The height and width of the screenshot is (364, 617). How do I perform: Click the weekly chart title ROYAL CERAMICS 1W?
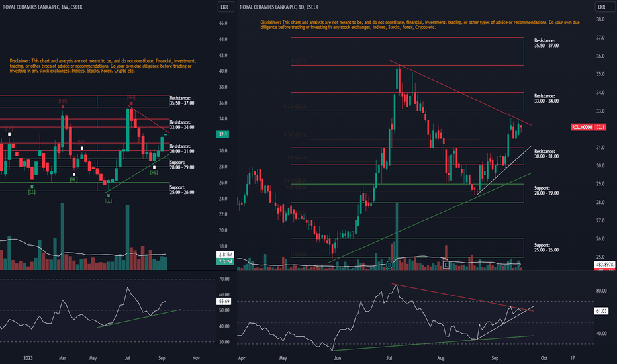42,7
